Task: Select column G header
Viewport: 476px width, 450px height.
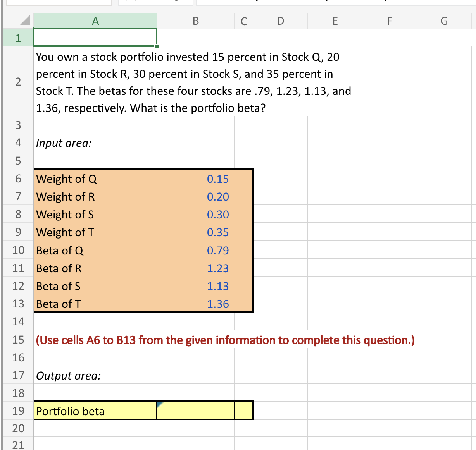Action: pyautogui.click(x=444, y=21)
